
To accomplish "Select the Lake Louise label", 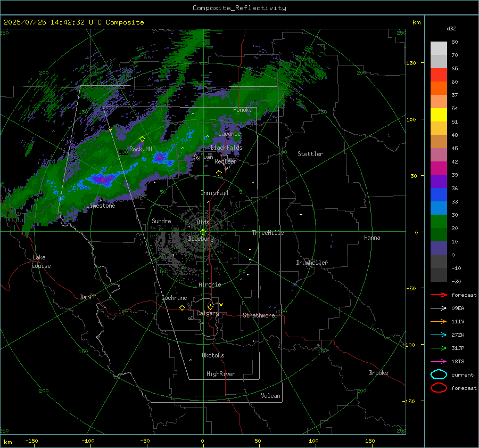I will 41,262.
